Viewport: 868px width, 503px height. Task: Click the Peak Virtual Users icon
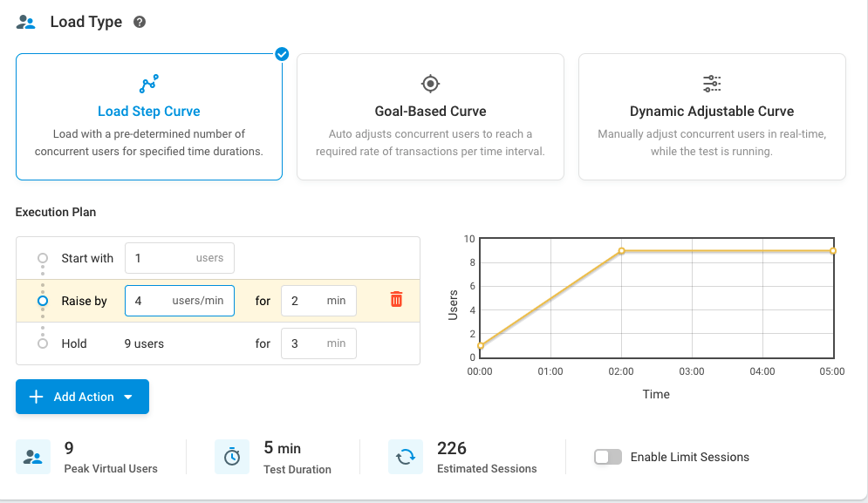tap(33, 457)
